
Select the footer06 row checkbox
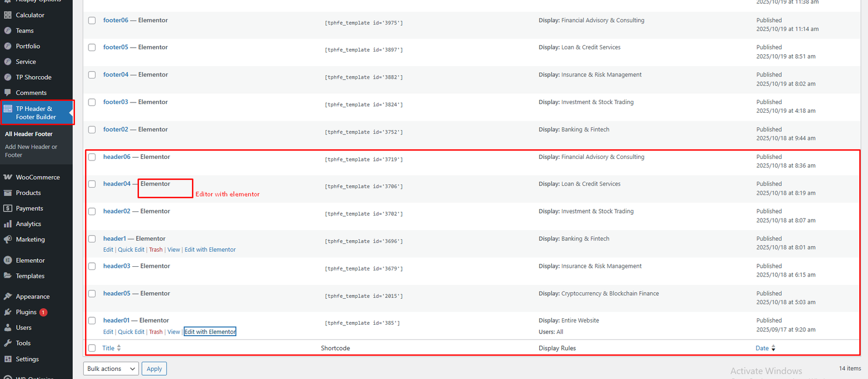coord(92,21)
